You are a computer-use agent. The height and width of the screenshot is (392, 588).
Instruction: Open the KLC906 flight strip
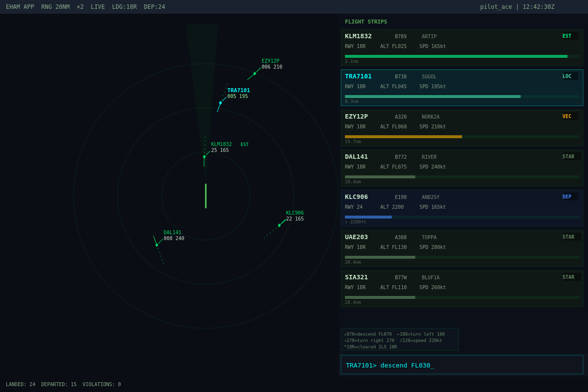[462, 208]
